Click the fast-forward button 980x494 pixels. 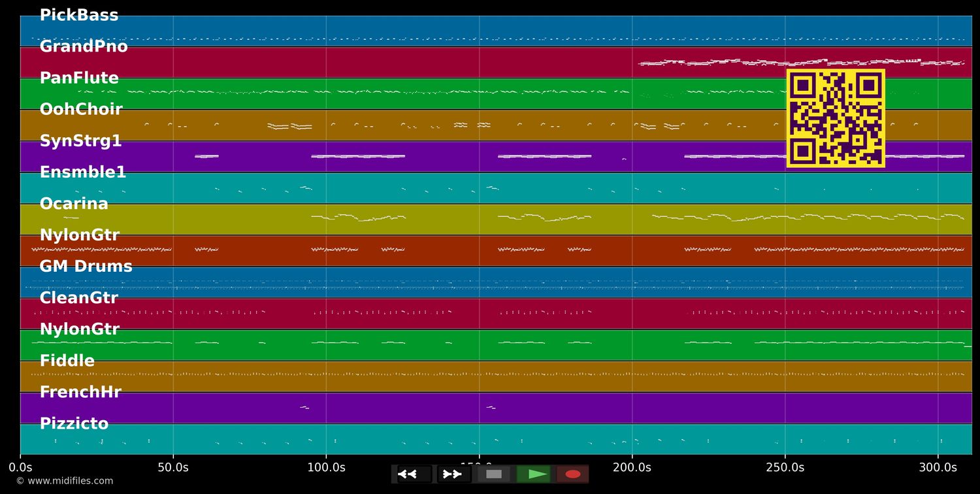[453, 474]
